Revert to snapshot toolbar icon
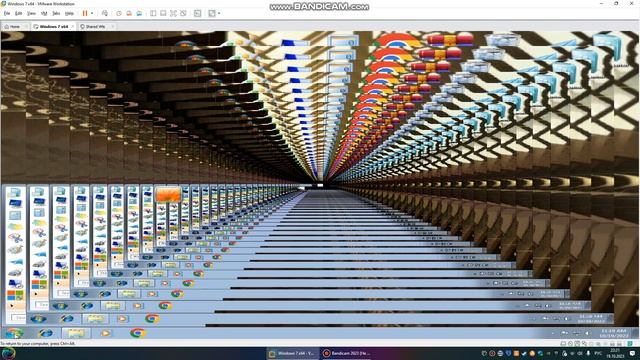Viewport: 640px width, 360px height. 129,13
